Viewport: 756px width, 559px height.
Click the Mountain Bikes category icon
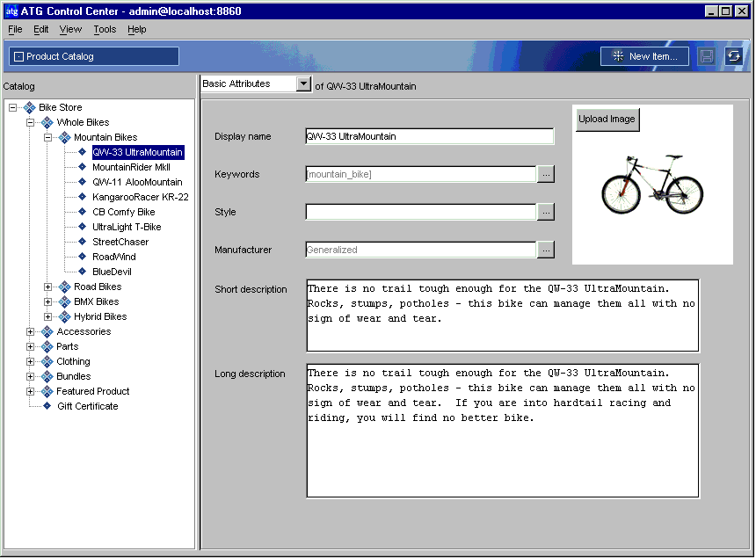point(64,137)
